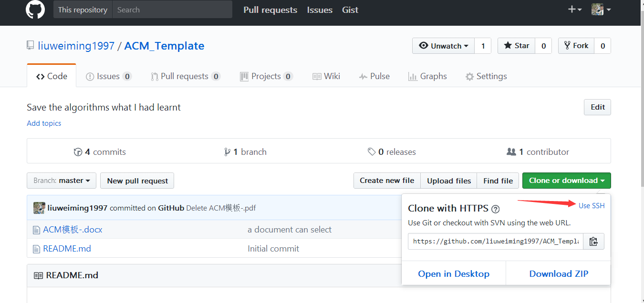Open latest commit 'Delete ACM模板-.pdf'
The height and width of the screenshot is (303, 644).
click(x=221, y=208)
